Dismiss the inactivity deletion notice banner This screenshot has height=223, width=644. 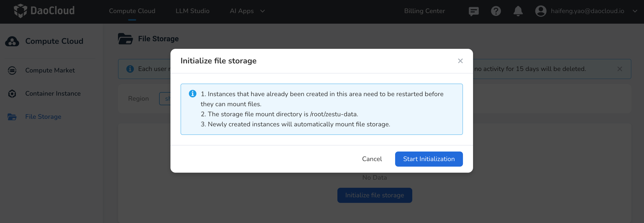tap(620, 69)
